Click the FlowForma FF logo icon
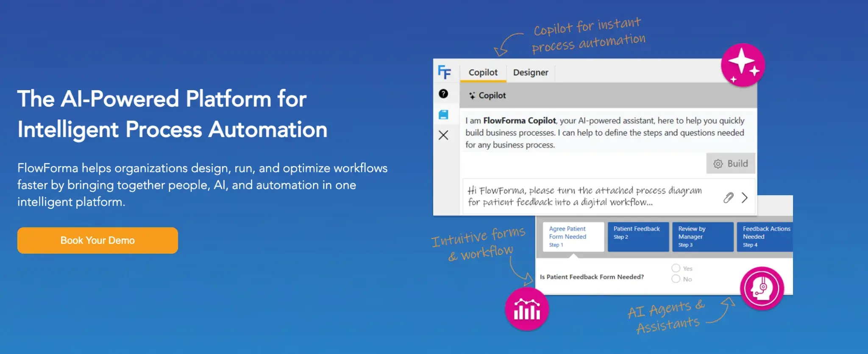868x354 pixels. [x=444, y=72]
